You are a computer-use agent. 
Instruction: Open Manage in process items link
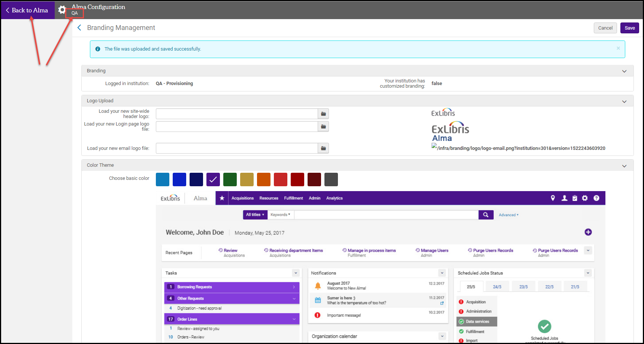click(x=372, y=250)
